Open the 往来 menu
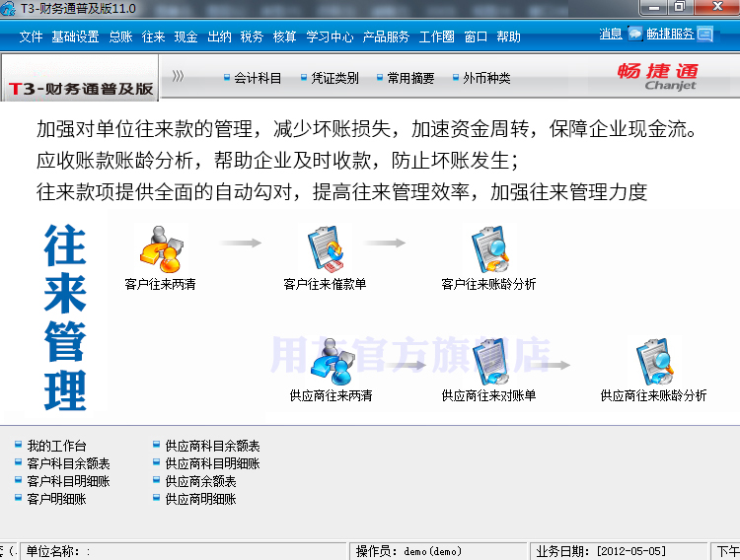Screen dimensions: 740x560 point(153,36)
